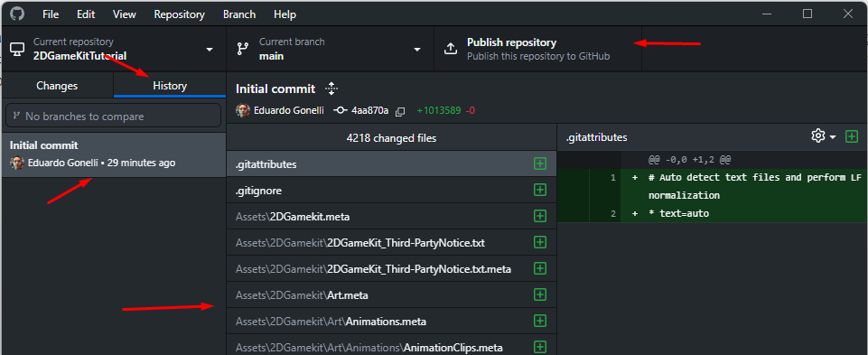Image resolution: width=868 pixels, height=355 pixels.
Task: Select the Animations.meta file row
Action: tap(391, 322)
